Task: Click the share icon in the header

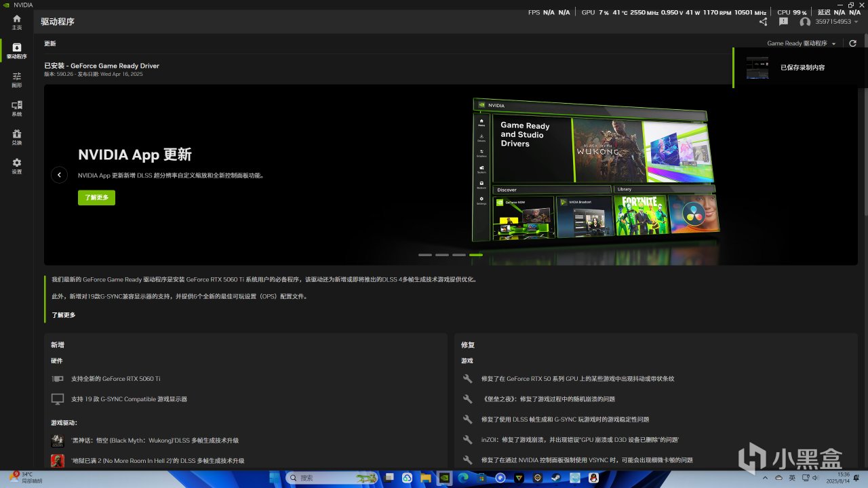Action: 763,22
